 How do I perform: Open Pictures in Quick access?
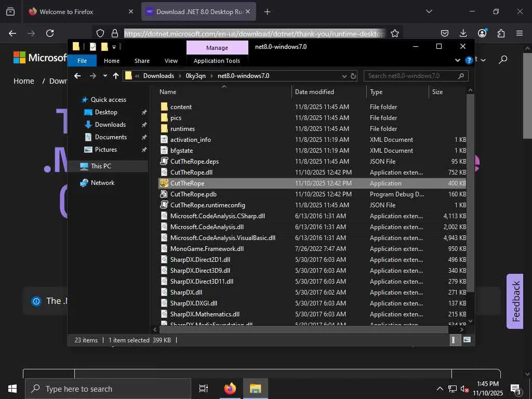[105, 150]
